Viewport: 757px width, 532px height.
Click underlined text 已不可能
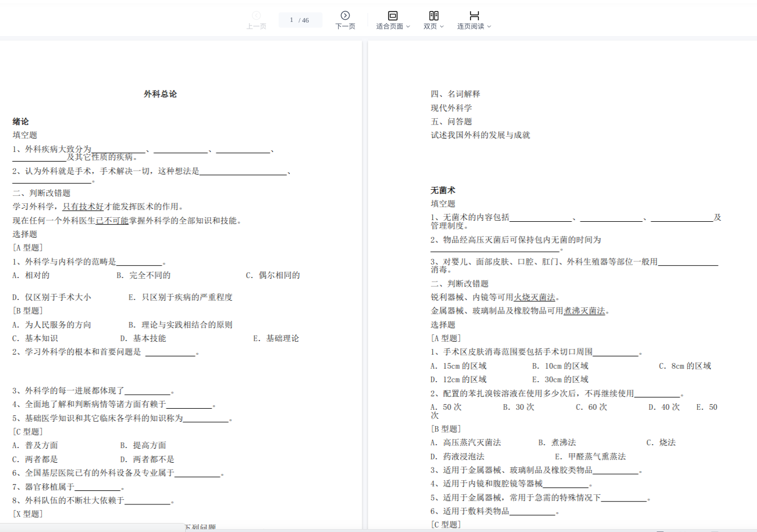pyautogui.click(x=112, y=221)
